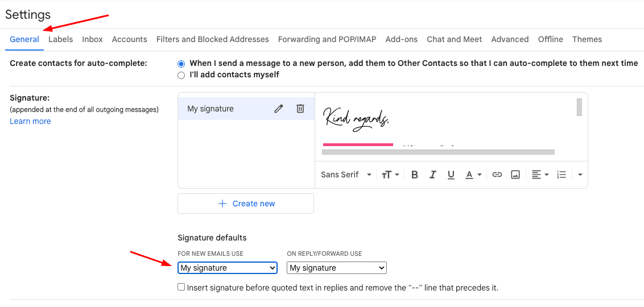Open Filters and Blocked Addresses tab
The height and width of the screenshot is (307, 644).
pos(212,39)
